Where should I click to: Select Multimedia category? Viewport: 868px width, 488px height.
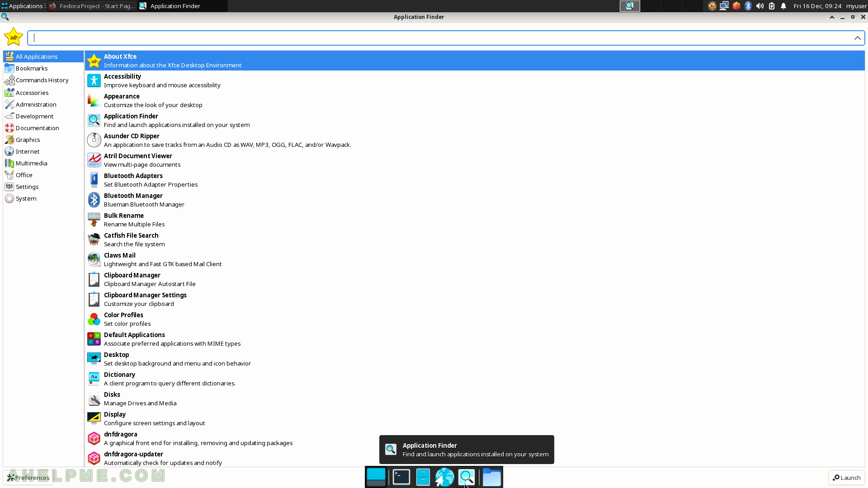coord(43,163)
